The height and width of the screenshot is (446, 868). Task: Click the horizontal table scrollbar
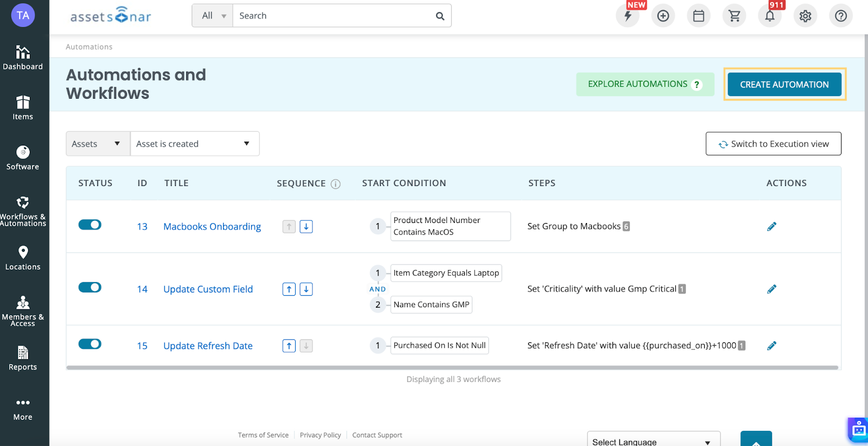pos(452,367)
